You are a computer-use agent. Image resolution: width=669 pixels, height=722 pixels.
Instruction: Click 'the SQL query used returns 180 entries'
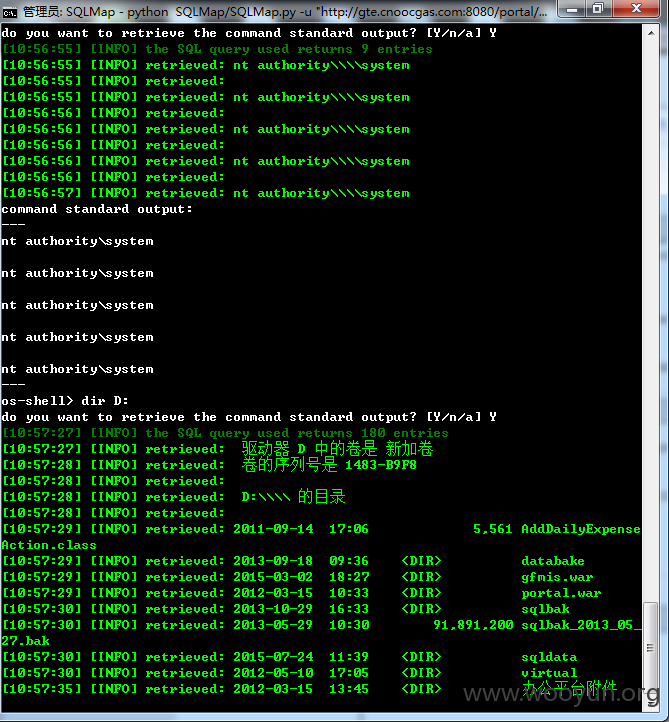click(x=297, y=433)
